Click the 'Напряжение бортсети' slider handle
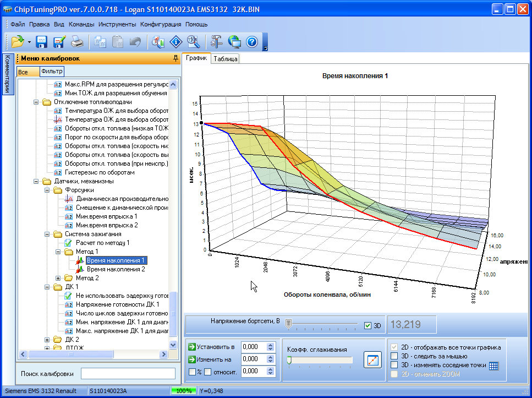 pos(288,324)
